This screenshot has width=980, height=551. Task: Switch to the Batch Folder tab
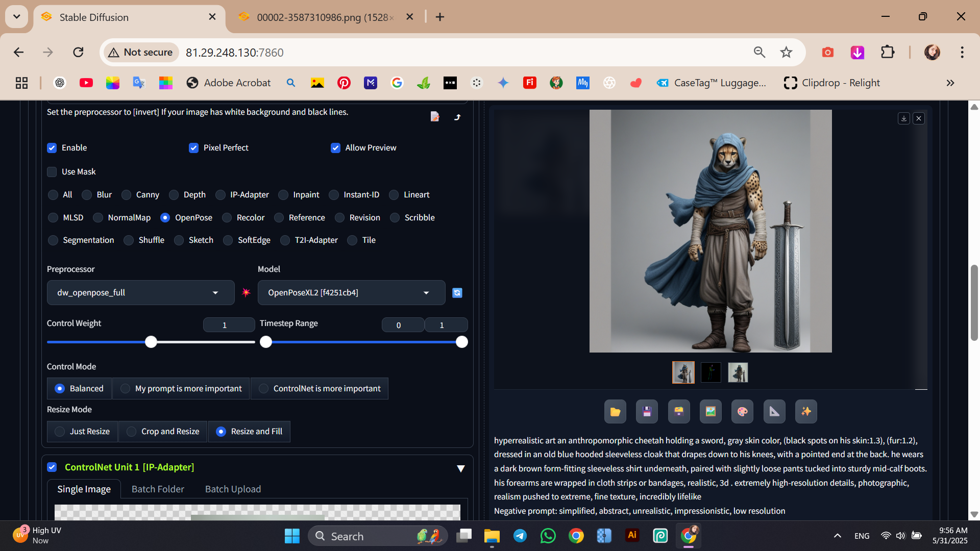158,489
